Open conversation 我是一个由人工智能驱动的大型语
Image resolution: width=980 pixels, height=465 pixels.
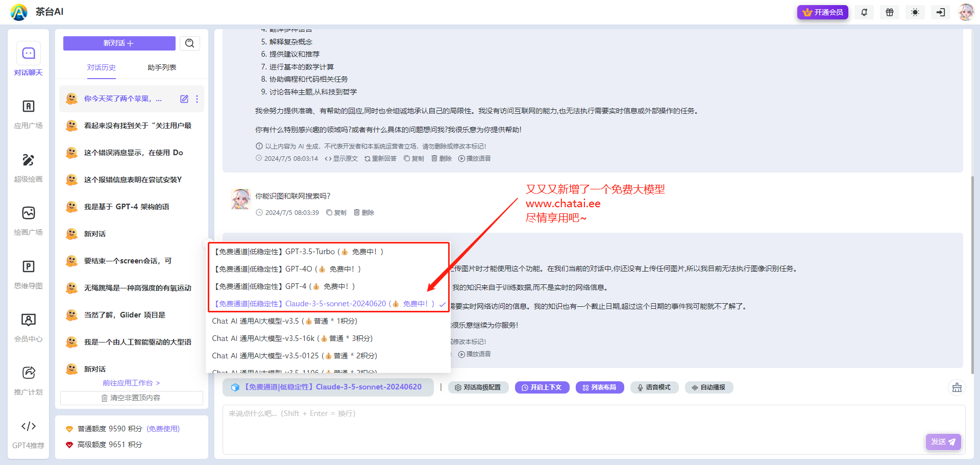(132, 342)
